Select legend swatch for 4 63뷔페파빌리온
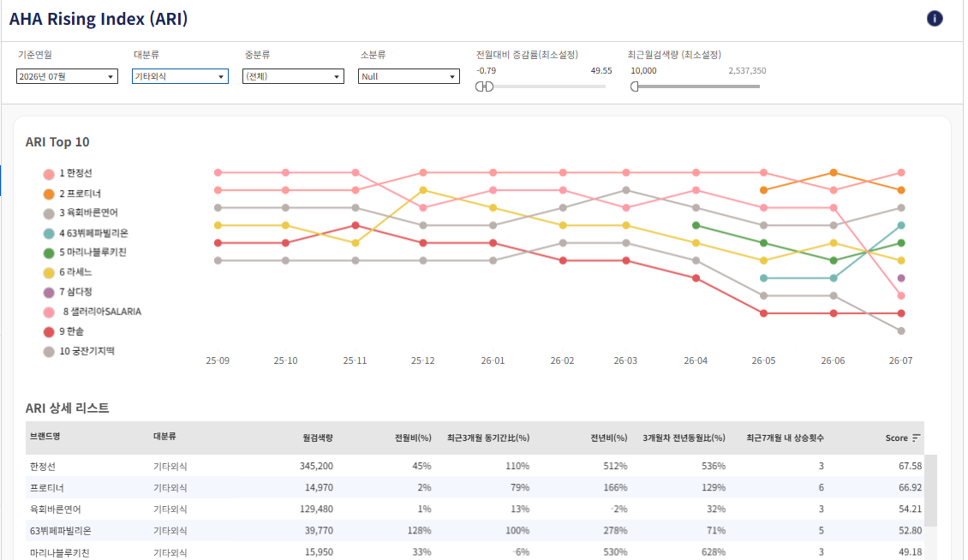 (x=49, y=234)
